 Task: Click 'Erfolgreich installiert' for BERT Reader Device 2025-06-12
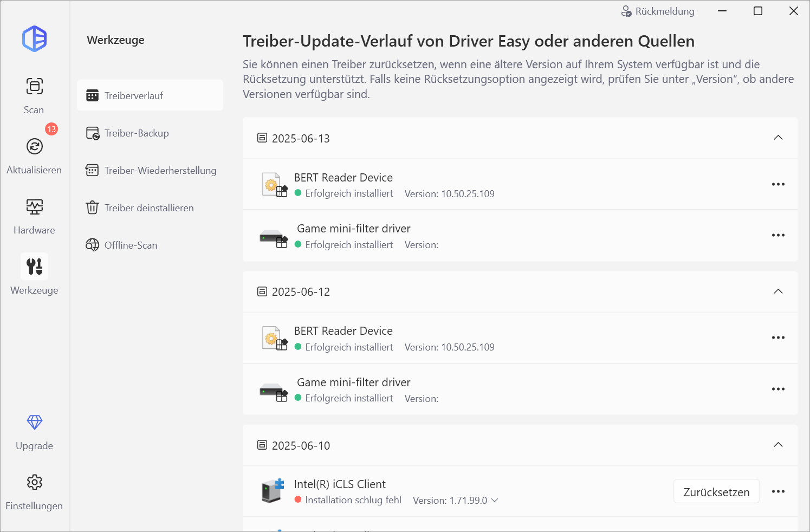pos(349,347)
